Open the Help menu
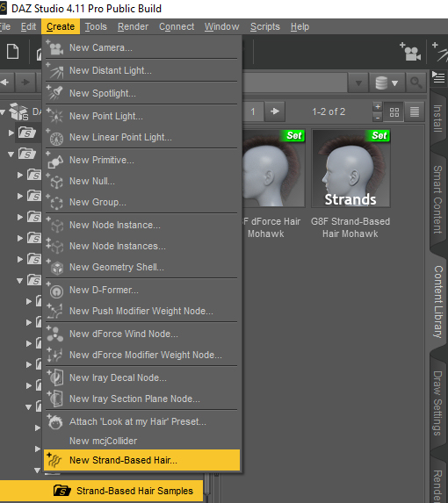The image size is (448, 503). (x=300, y=26)
